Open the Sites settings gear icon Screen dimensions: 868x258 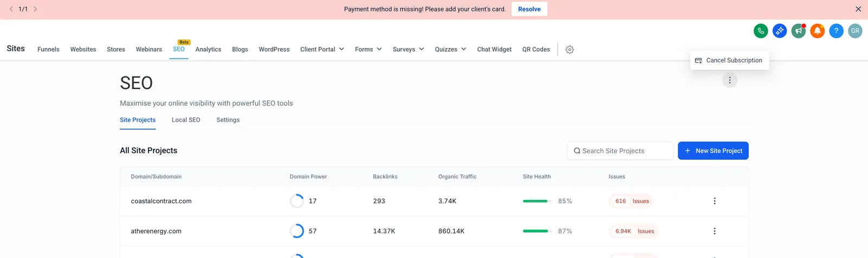click(x=570, y=49)
